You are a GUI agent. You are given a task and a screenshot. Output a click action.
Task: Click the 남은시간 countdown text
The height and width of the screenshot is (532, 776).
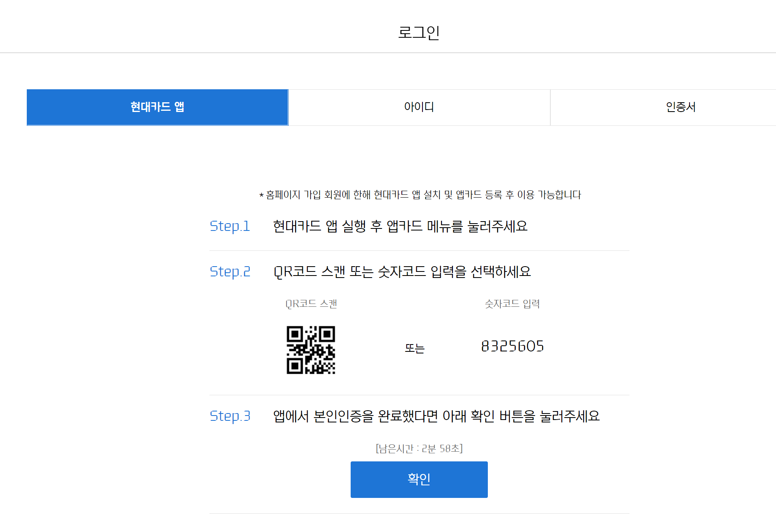click(419, 448)
